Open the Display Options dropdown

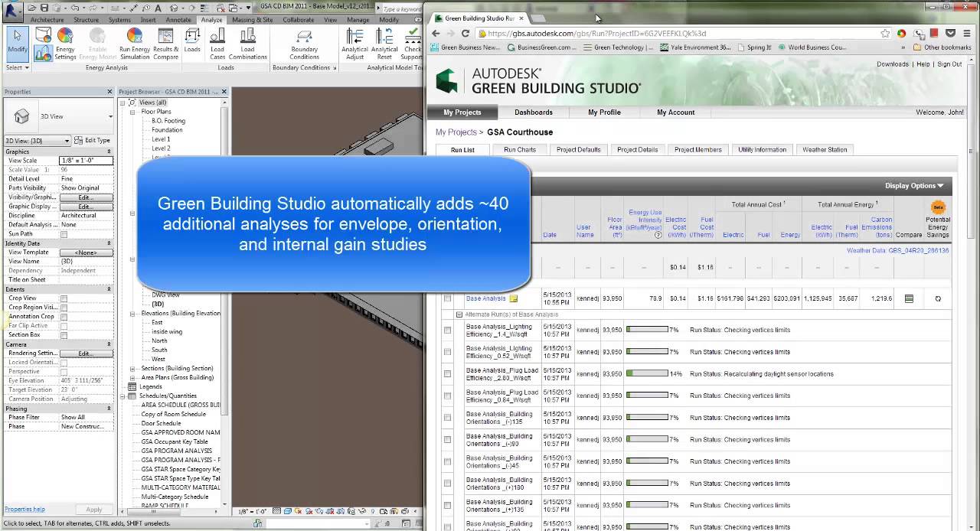[915, 185]
